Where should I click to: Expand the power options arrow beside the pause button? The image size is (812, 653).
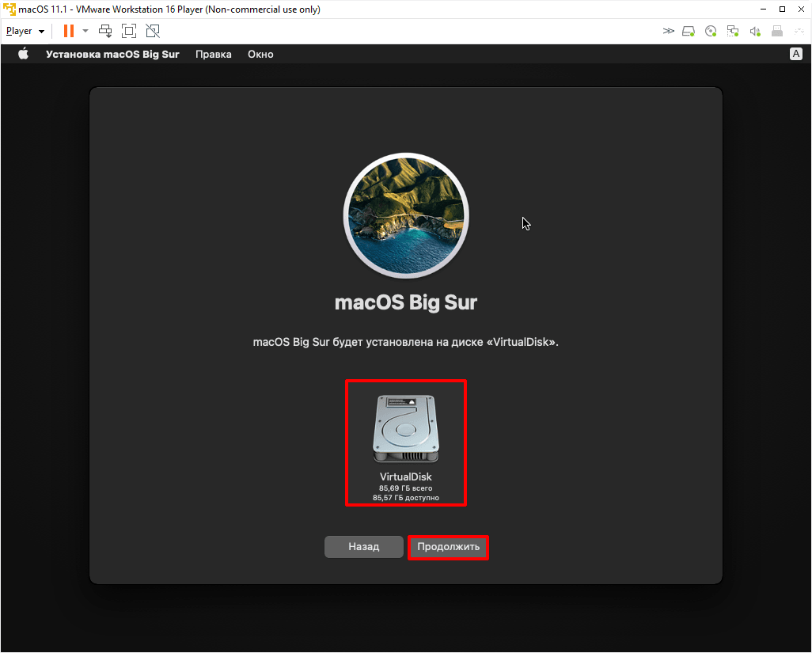coord(85,31)
